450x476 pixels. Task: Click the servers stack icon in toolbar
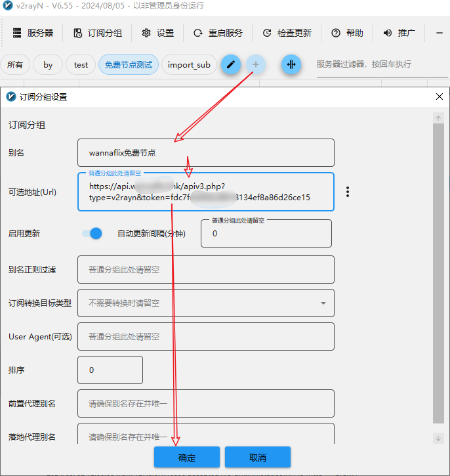17,33
